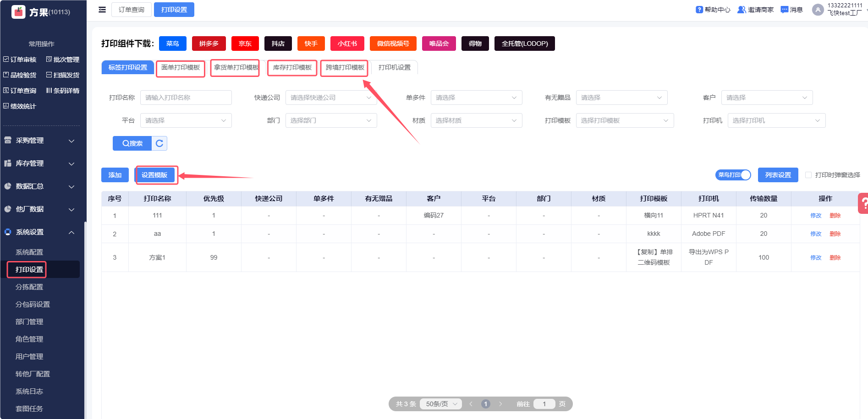
Task: Open 绩效统计 shortcut in sidebar
Action: (20, 106)
